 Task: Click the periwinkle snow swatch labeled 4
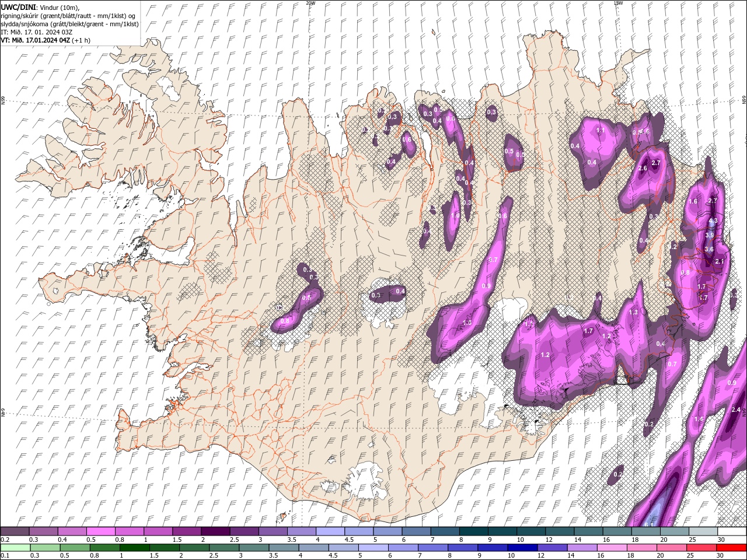point(330,531)
